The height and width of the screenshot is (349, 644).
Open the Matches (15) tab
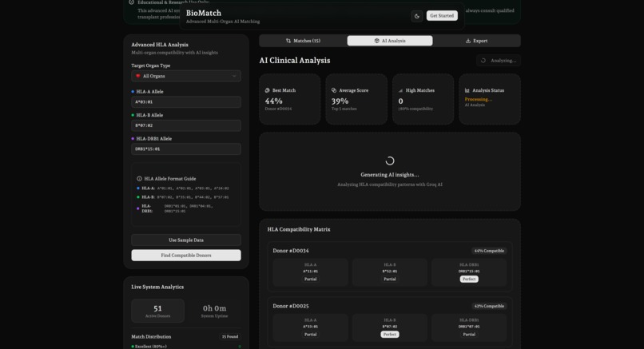tap(303, 41)
